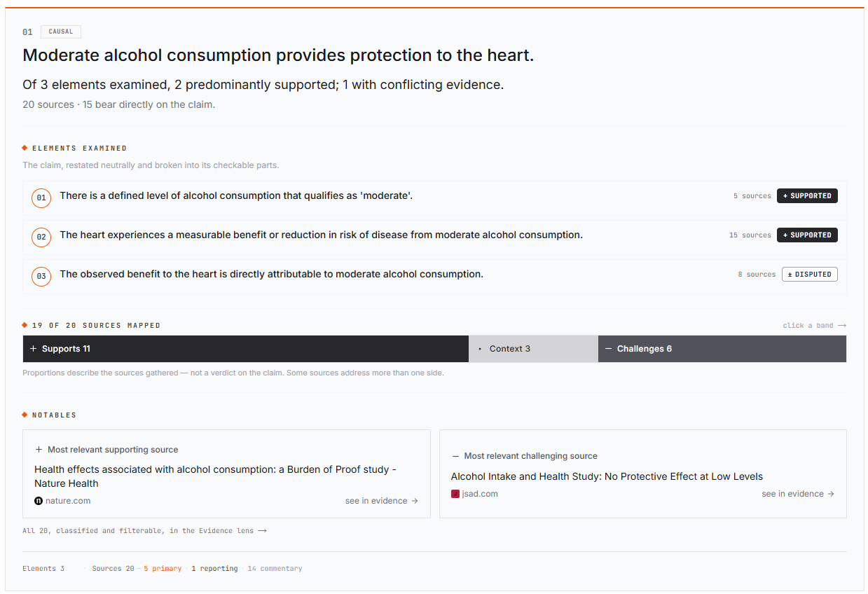The height and width of the screenshot is (594, 868).
Task: Click the minus icon in Challenges band
Action: coord(608,349)
